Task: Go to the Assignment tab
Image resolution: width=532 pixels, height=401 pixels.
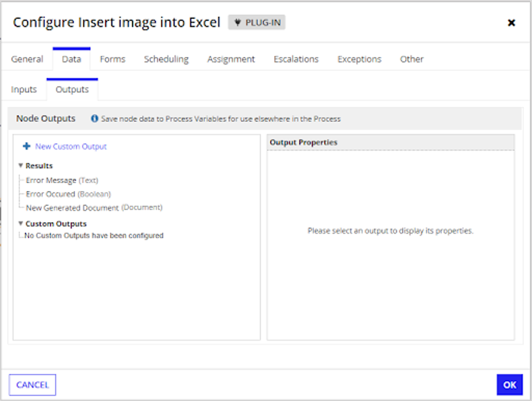Action: [231, 59]
